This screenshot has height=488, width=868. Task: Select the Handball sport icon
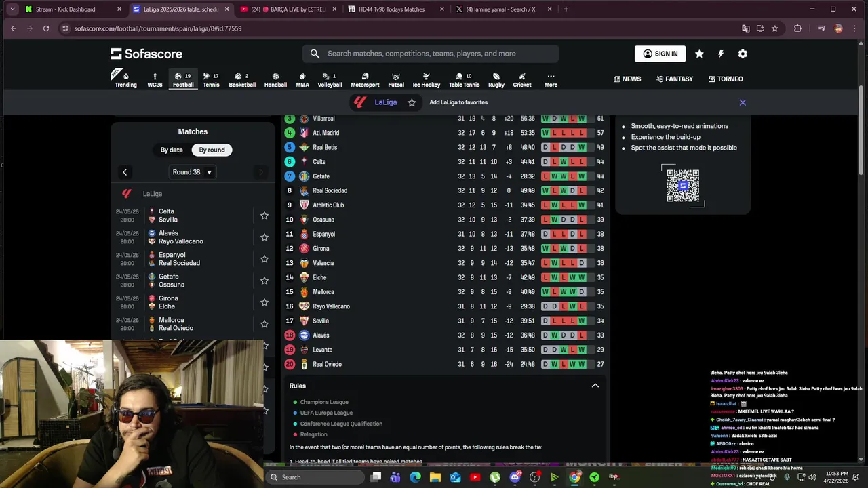point(275,80)
